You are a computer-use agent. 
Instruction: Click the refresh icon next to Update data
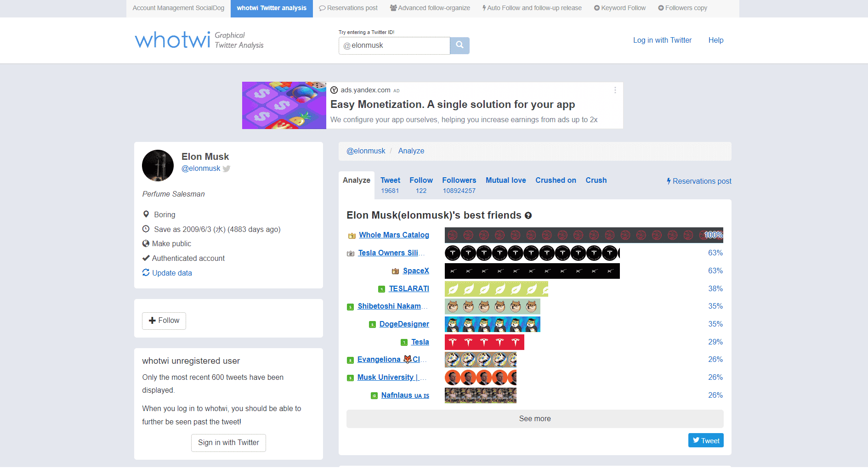tap(146, 272)
